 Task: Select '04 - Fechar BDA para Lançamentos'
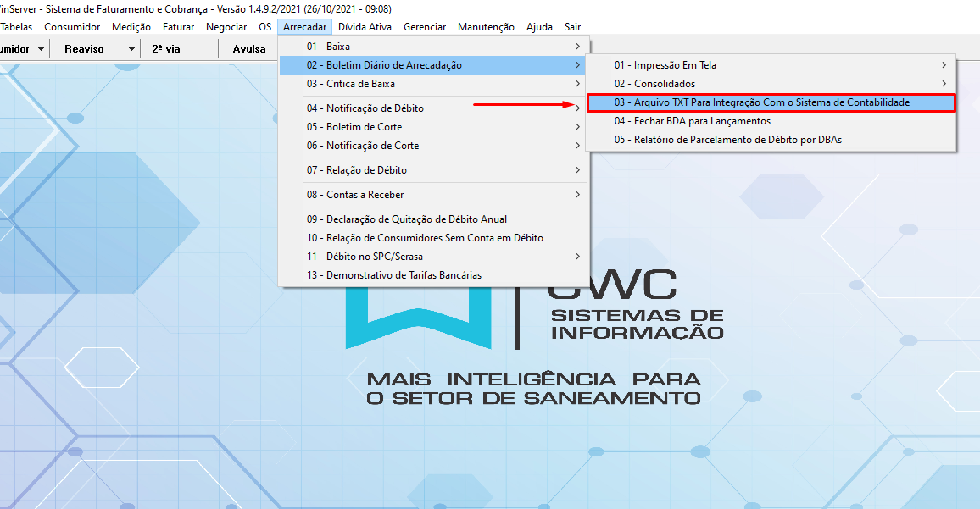click(x=692, y=121)
